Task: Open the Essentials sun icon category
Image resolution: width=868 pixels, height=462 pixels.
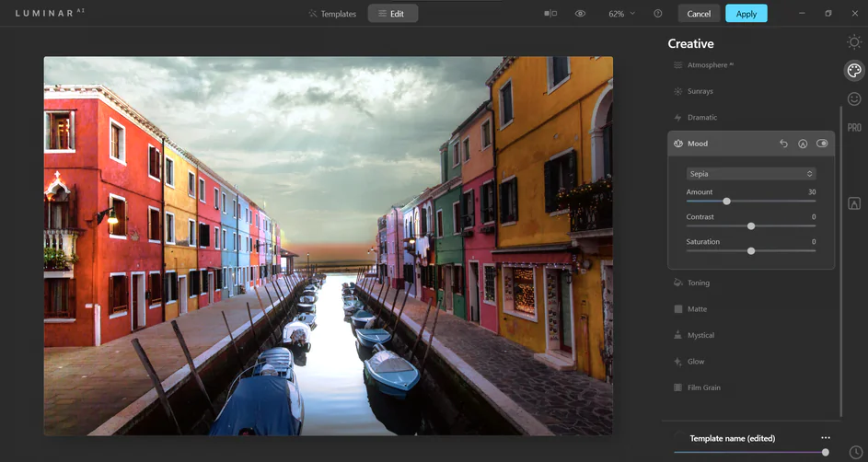Action: (854, 42)
